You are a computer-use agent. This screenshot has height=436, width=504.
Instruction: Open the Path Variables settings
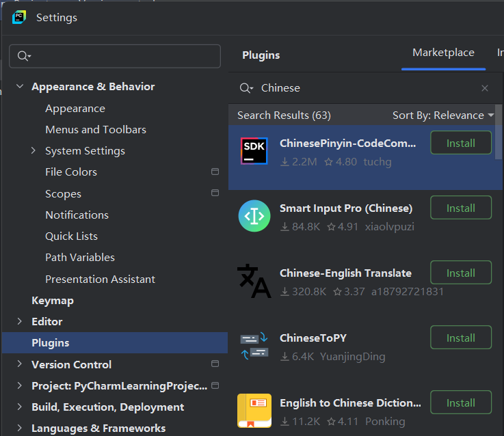(x=80, y=258)
